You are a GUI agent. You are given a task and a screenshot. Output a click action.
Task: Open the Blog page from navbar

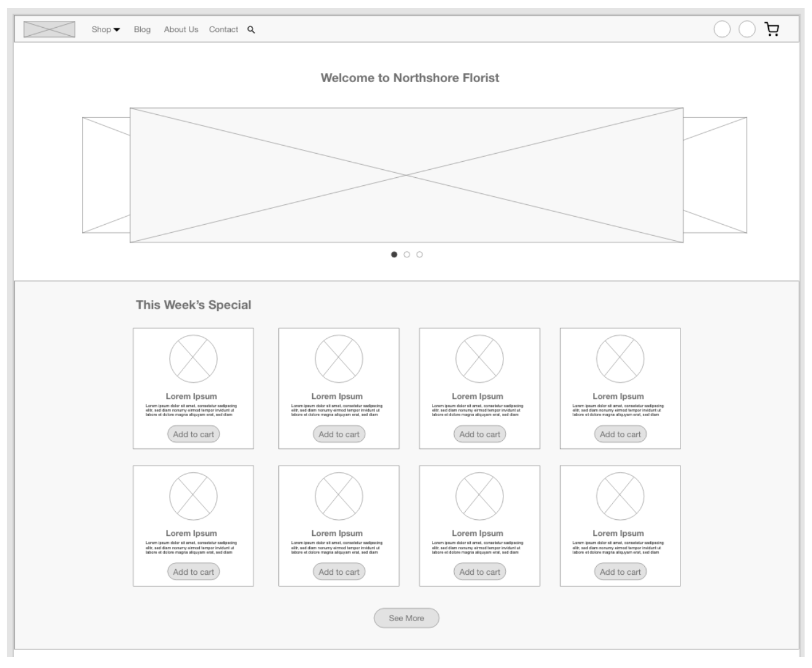pyautogui.click(x=142, y=30)
